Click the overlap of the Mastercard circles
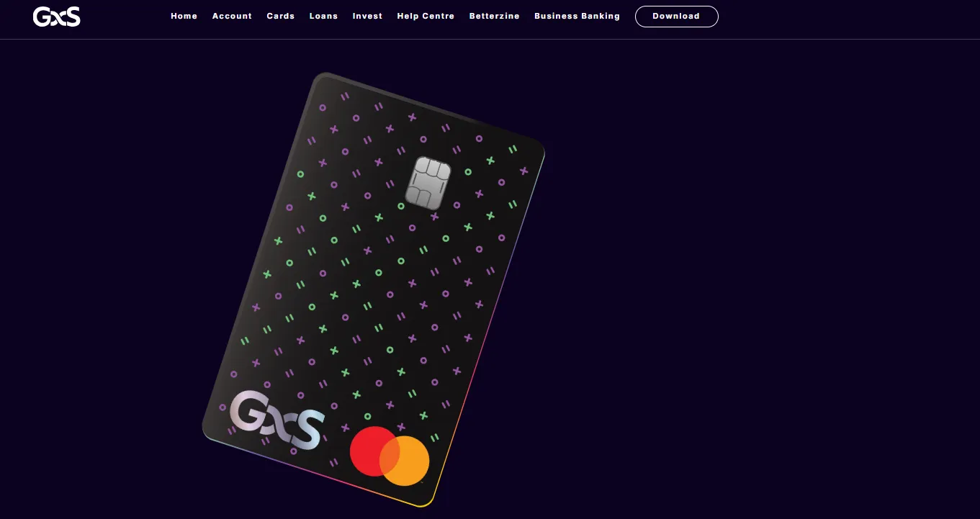 (x=390, y=456)
